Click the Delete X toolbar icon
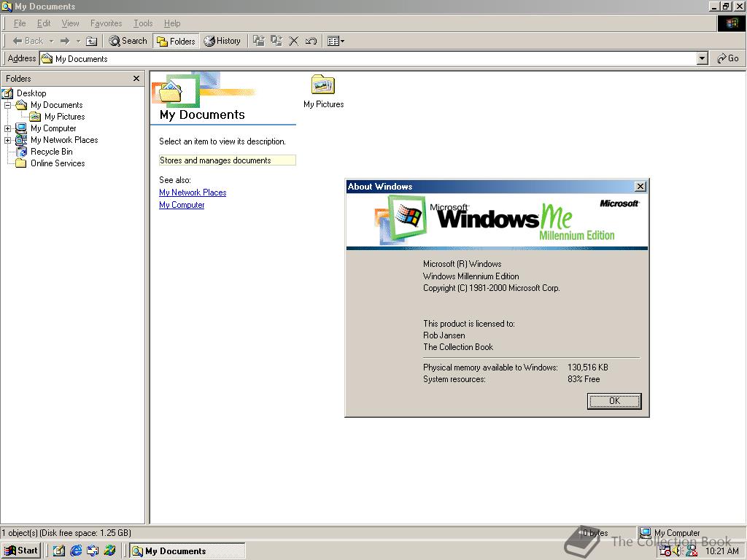This screenshot has height=560, width=747. click(293, 41)
